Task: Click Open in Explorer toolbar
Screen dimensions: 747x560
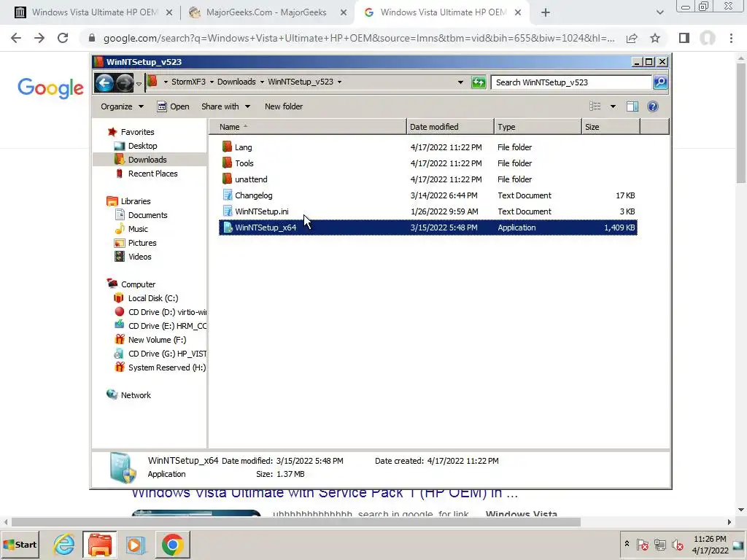Action: [174, 106]
